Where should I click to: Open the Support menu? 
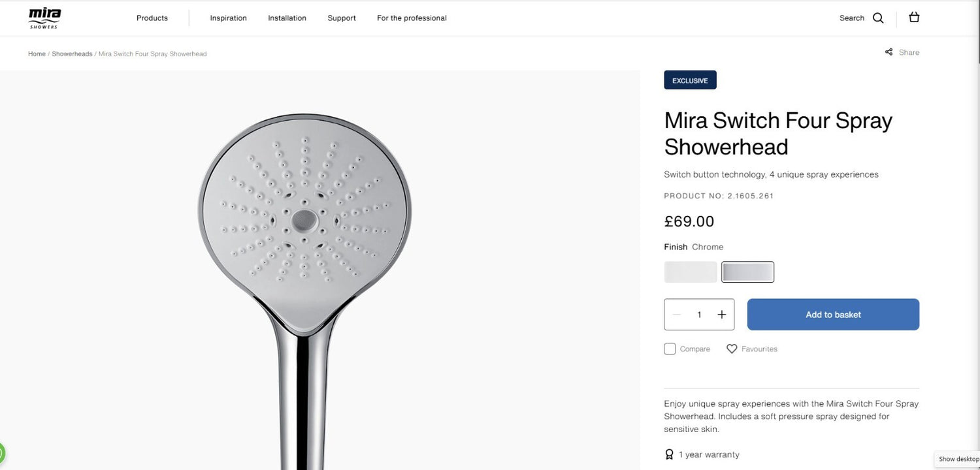[x=342, y=18]
